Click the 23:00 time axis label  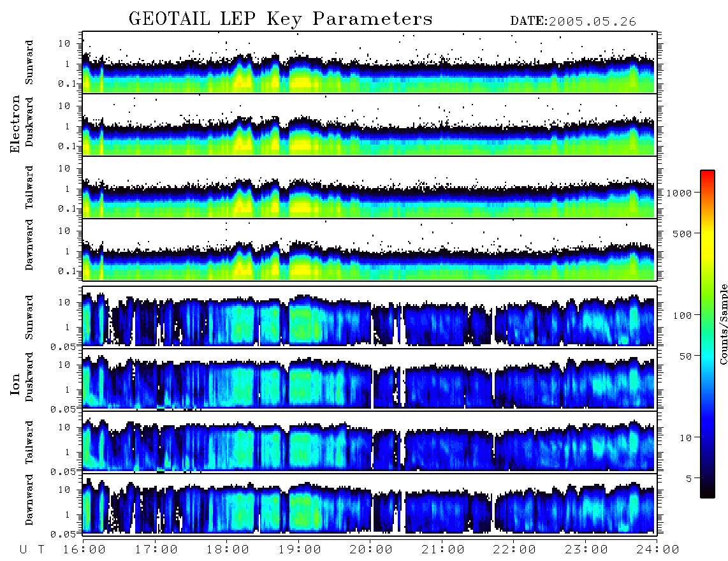pyautogui.click(x=586, y=550)
